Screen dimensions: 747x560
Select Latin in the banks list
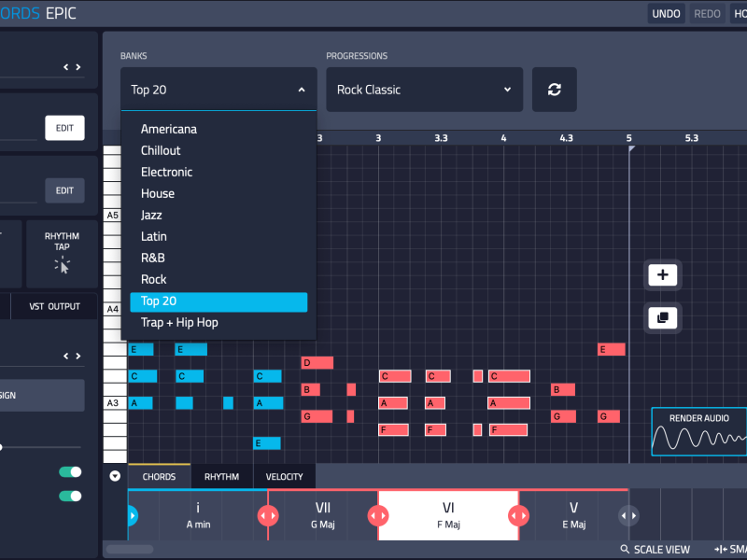[x=218, y=236]
